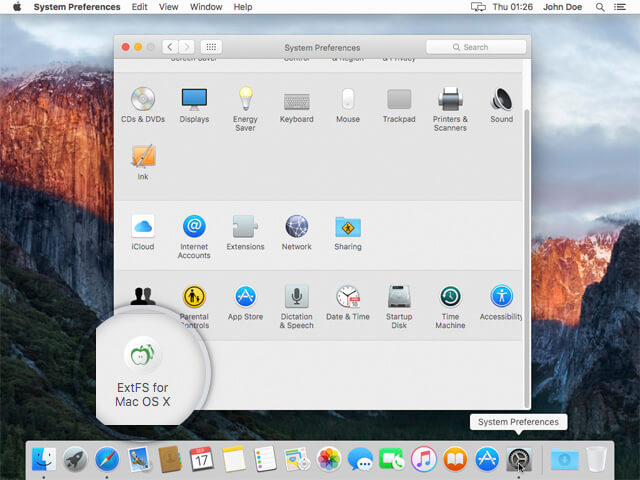Screen dimensions: 640x480
Task: Open Internet Accounts pane
Action: pyautogui.click(x=194, y=227)
